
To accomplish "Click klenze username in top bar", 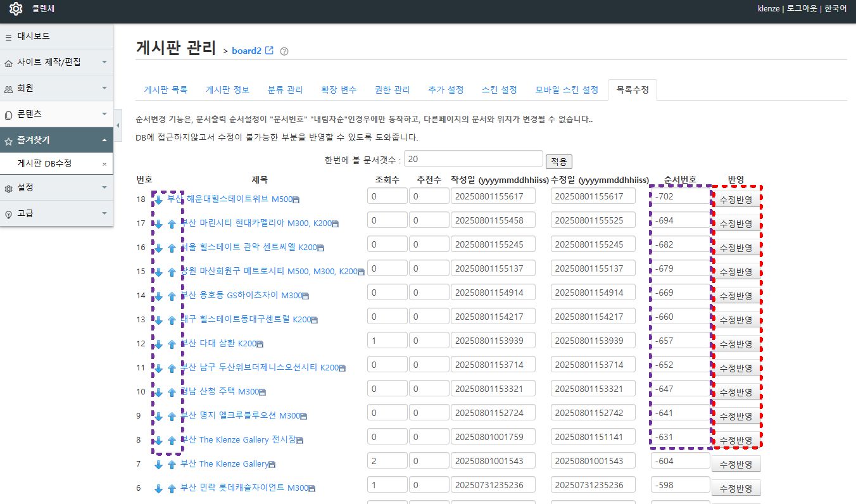I will pos(770,9).
